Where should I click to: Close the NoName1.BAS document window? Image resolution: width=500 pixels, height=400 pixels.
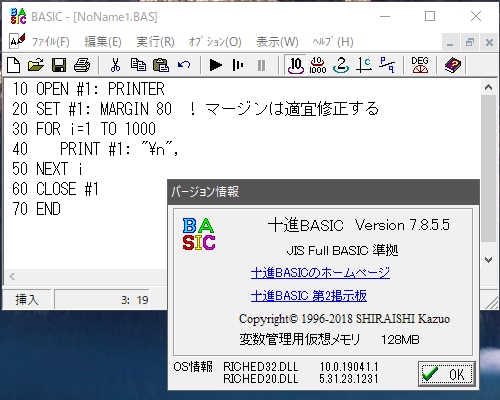pos(489,42)
